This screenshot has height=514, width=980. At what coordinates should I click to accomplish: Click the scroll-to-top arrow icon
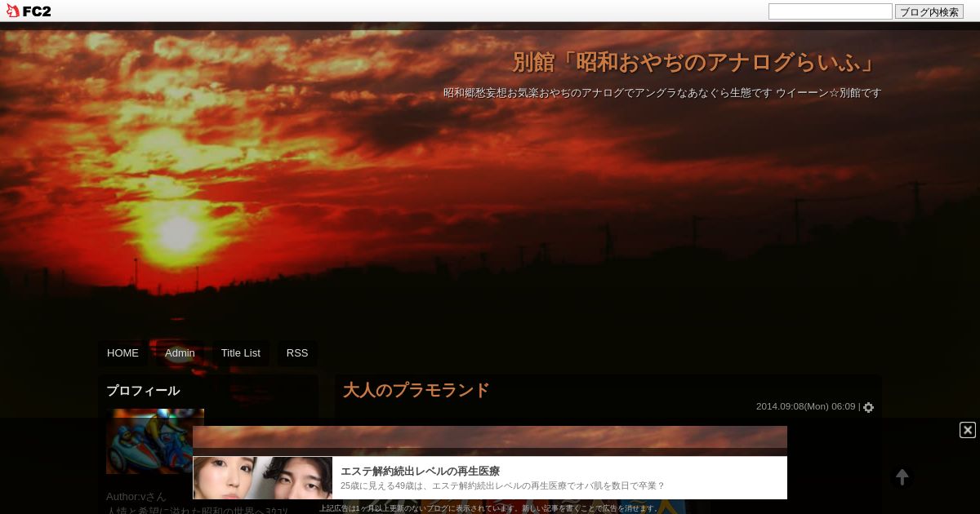tap(902, 477)
